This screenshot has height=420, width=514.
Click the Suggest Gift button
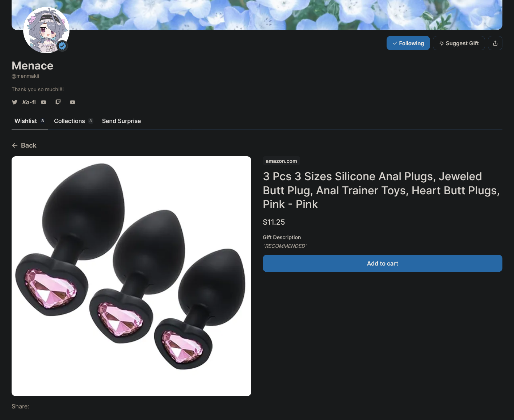click(459, 43)
